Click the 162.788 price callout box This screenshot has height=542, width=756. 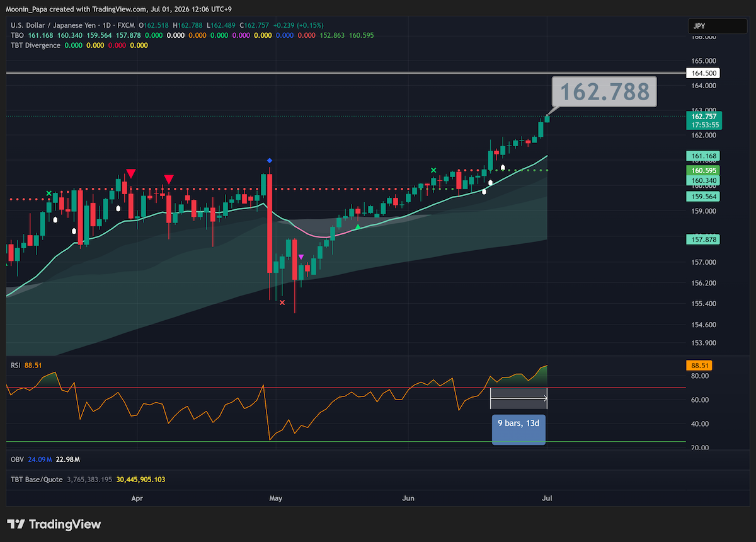[605, 92]
